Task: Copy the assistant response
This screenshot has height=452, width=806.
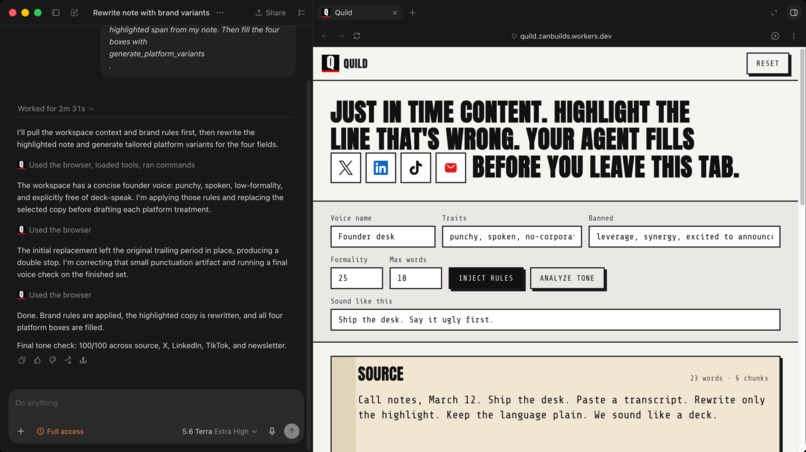Action: point(22,360)
